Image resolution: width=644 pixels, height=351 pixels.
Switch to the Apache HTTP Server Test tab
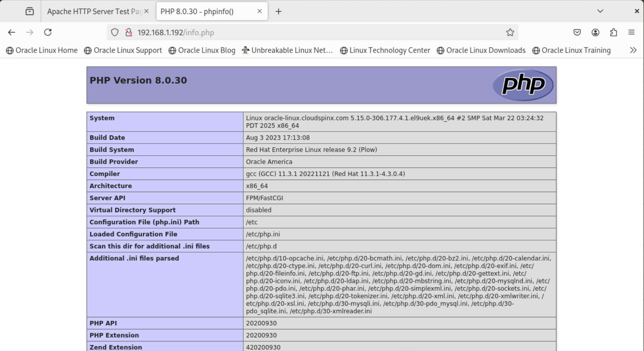click(92, 11)
